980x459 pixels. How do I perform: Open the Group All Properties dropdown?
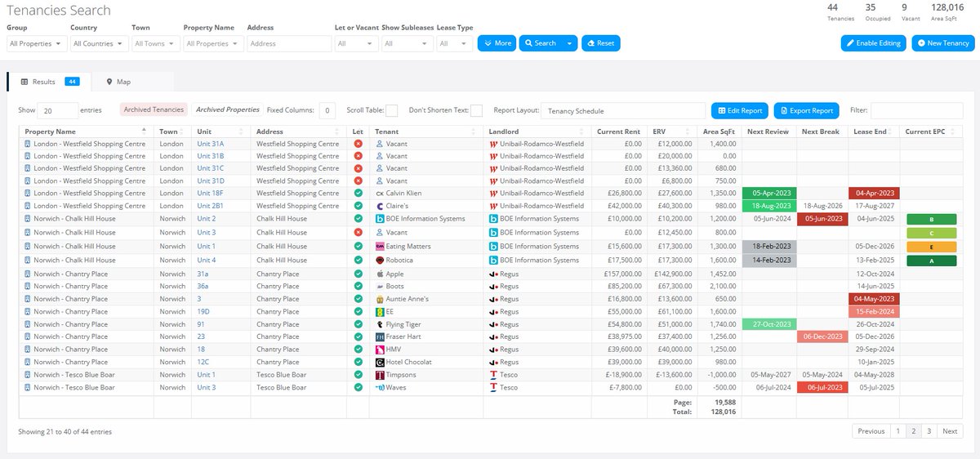pyautogui.click(x=36, y=43)
